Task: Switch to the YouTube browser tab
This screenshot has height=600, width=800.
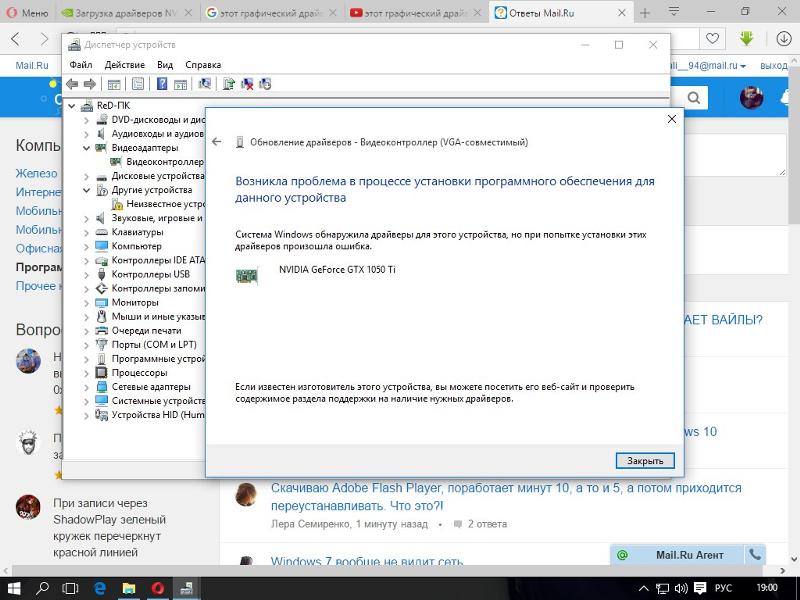Action: tap(416, 13)
